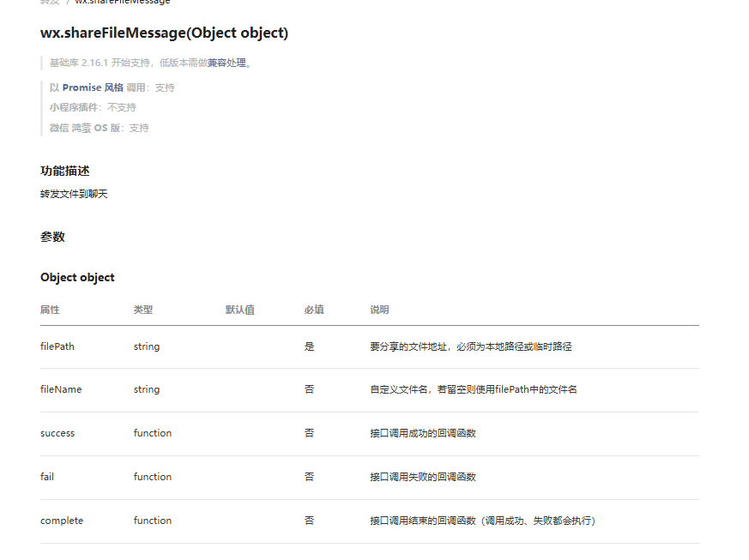Select the fileName property cell

[61, 389]
